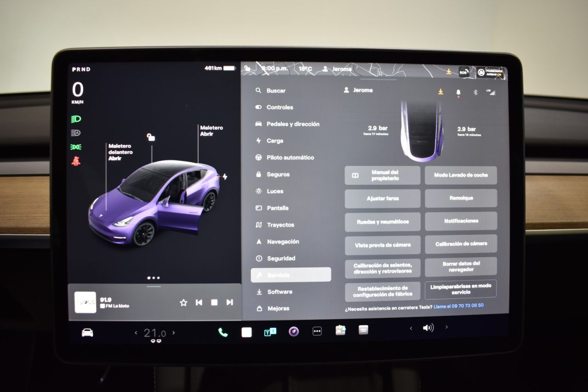Viewport: 588px width, 392px height.
Task: Tap the download icon in top status bar
Action: pos(449,71)
